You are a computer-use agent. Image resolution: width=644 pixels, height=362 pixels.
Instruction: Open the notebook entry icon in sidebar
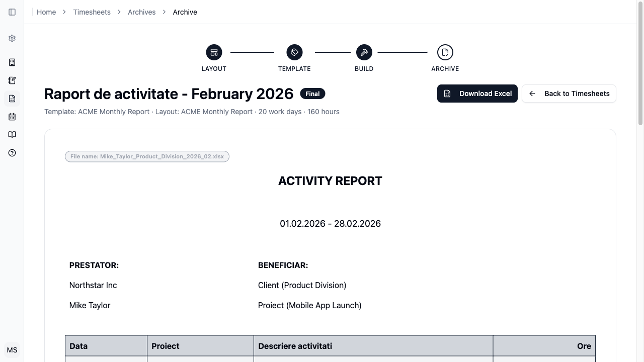pos(12,80)
